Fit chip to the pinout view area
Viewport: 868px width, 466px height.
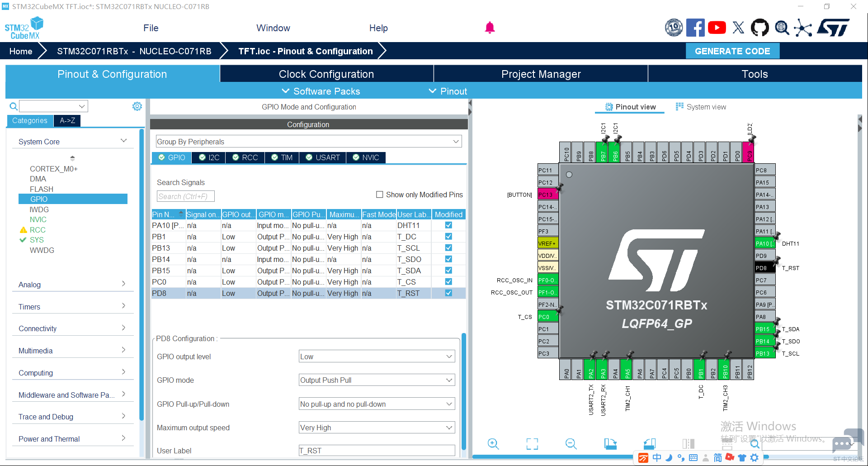532,444
